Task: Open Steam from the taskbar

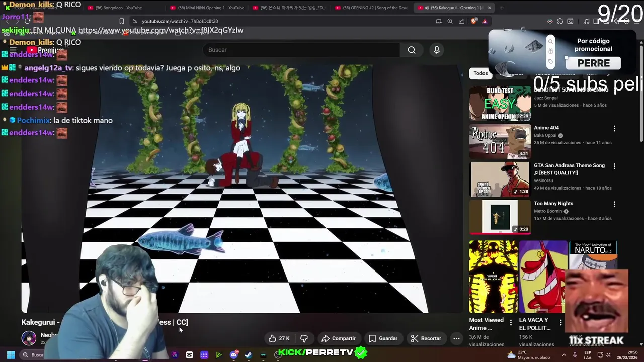Action: (248, 355)
